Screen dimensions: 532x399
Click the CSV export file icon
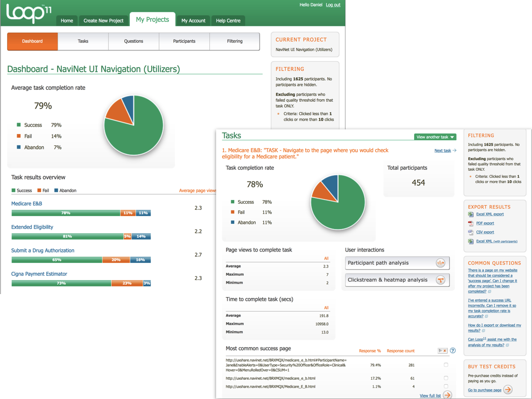point(471,232)
